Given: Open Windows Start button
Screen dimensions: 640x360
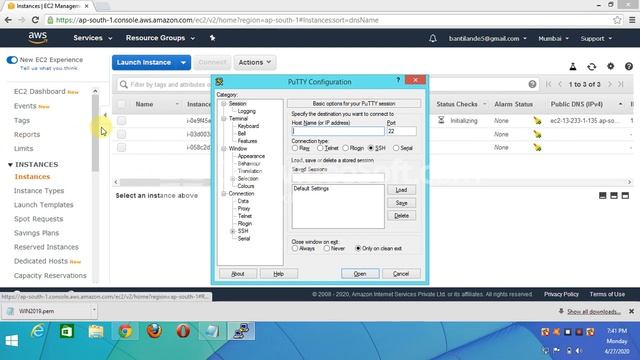Looking at the screenshot, I should pos(11,340).
